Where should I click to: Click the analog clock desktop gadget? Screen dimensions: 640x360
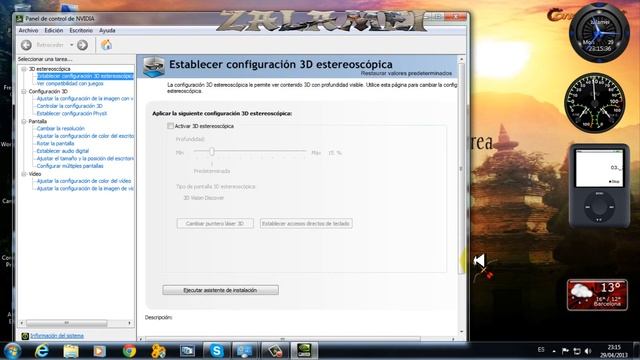point(599,33)
